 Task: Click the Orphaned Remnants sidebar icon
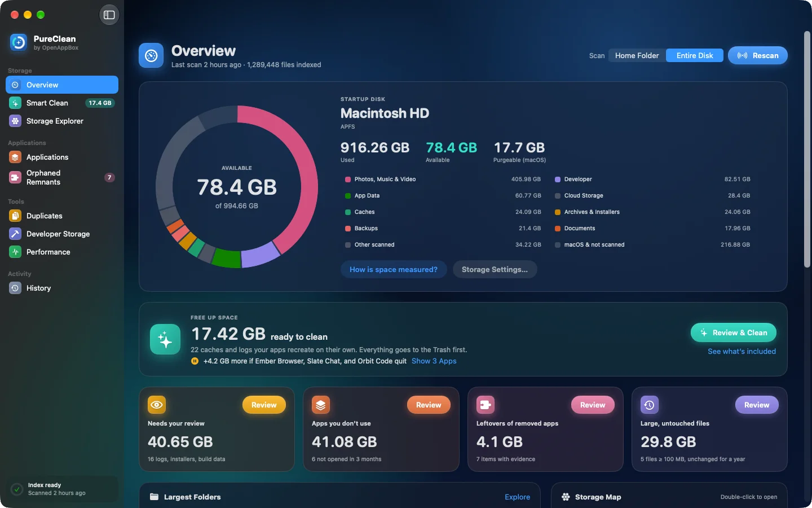tap(15, 177)
